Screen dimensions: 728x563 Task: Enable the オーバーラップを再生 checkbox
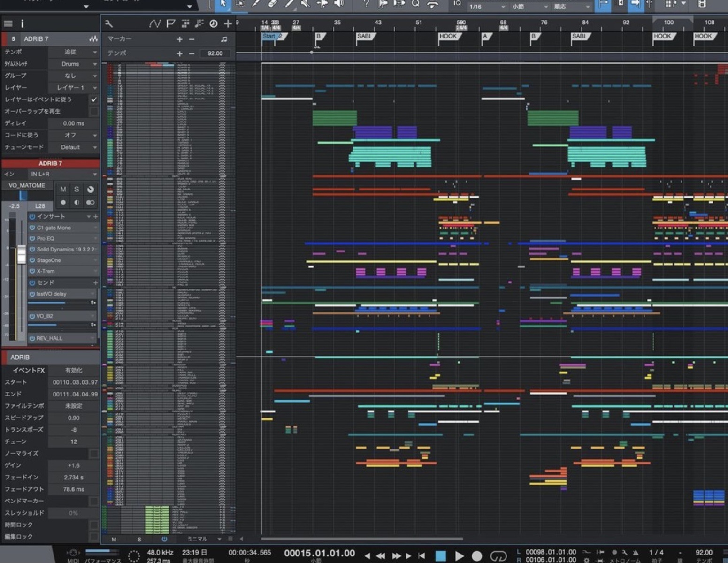(94, 112)
